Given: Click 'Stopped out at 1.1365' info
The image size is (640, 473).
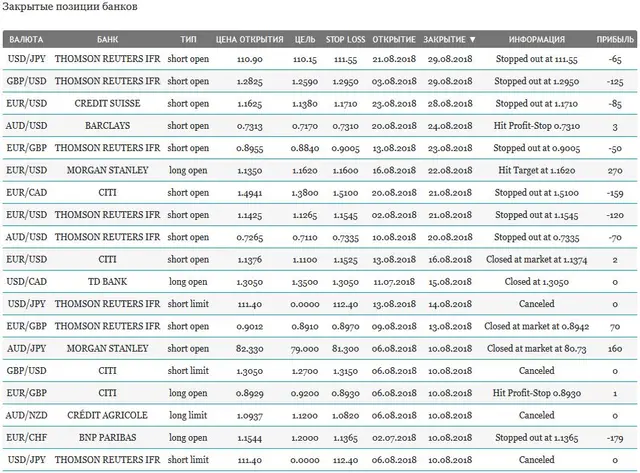Looking at the screenshot, I should point(536,437).
